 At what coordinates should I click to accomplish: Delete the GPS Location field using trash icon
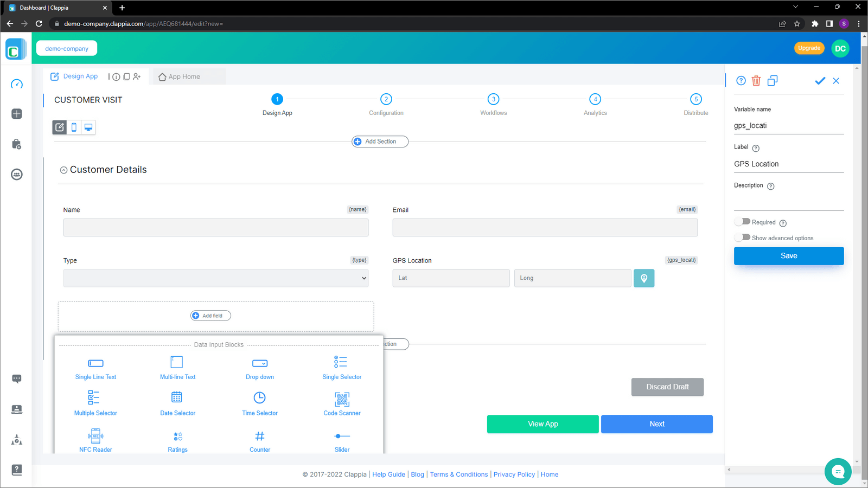757,80
